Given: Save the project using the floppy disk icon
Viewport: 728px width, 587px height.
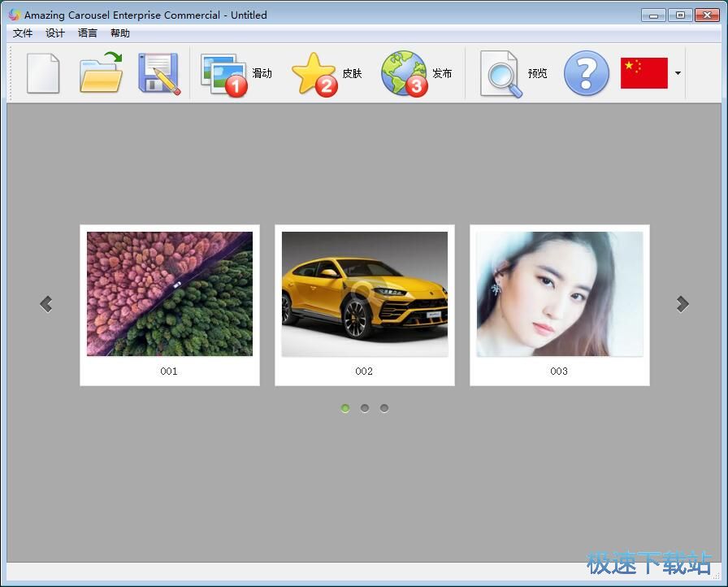Looking at the screenshot, I should [x=158, y=73].
